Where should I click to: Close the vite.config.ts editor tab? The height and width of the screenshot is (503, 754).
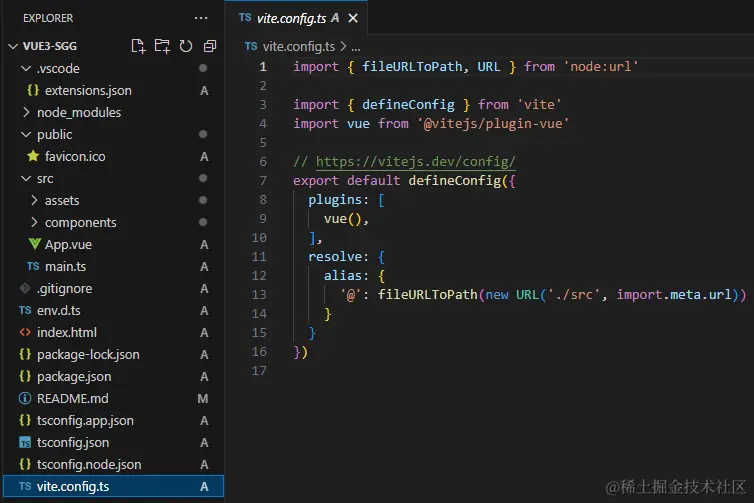(x=353, y=18)
